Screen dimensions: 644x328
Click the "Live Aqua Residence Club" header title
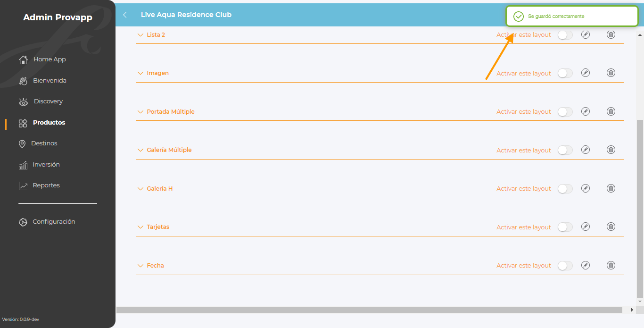click(x=186, y=15)
